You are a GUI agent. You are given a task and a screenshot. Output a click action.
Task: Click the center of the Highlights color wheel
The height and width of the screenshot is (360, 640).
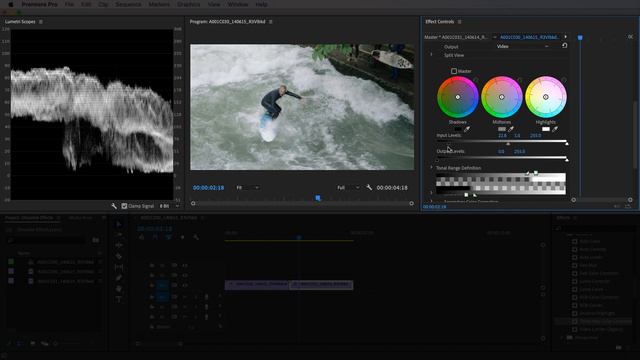[x=546, y=97]
